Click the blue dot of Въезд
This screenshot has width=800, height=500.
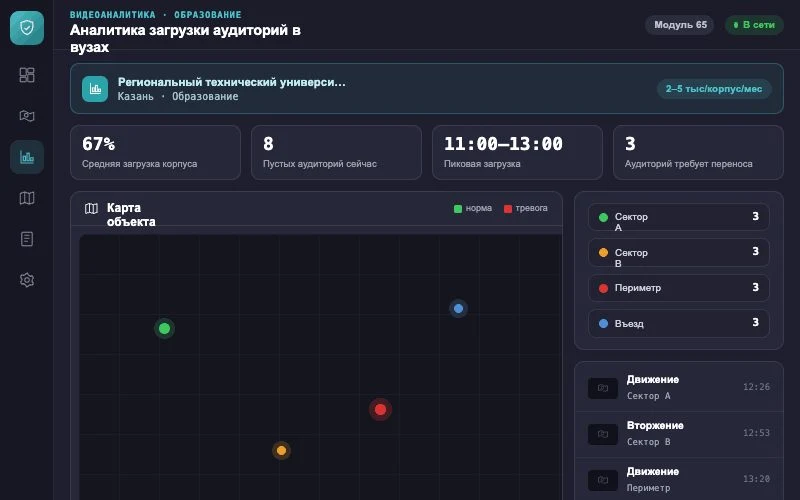pos(603,323)
